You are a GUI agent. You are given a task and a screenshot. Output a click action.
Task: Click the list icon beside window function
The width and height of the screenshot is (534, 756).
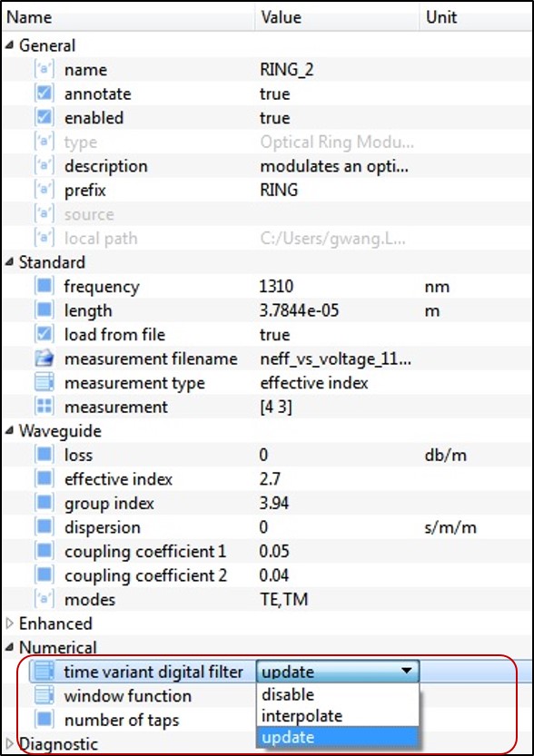pos(44,696)
